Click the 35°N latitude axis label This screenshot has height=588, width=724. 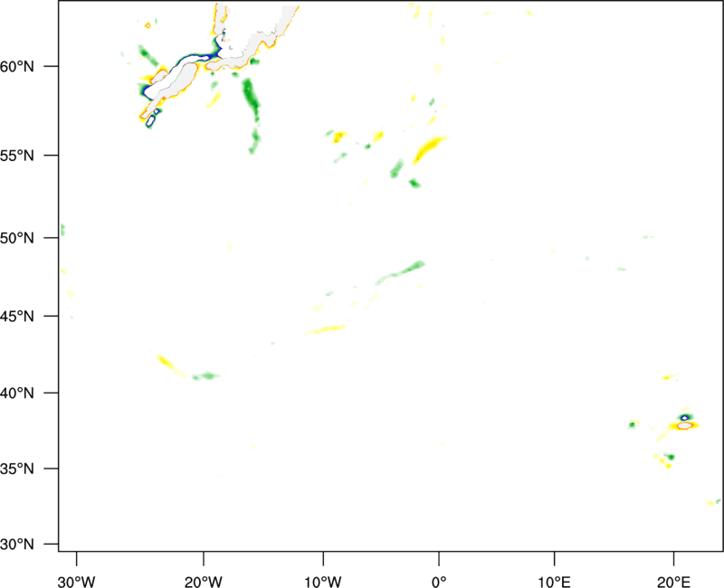click(17, 469)
